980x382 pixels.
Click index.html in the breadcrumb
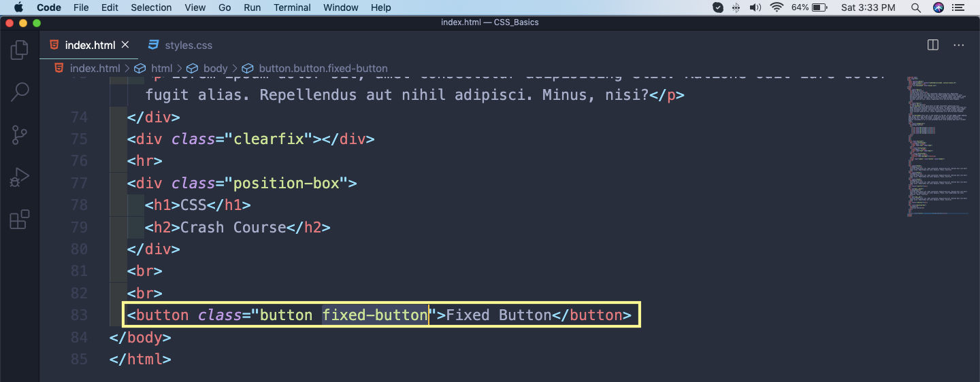tap(95, 68)
